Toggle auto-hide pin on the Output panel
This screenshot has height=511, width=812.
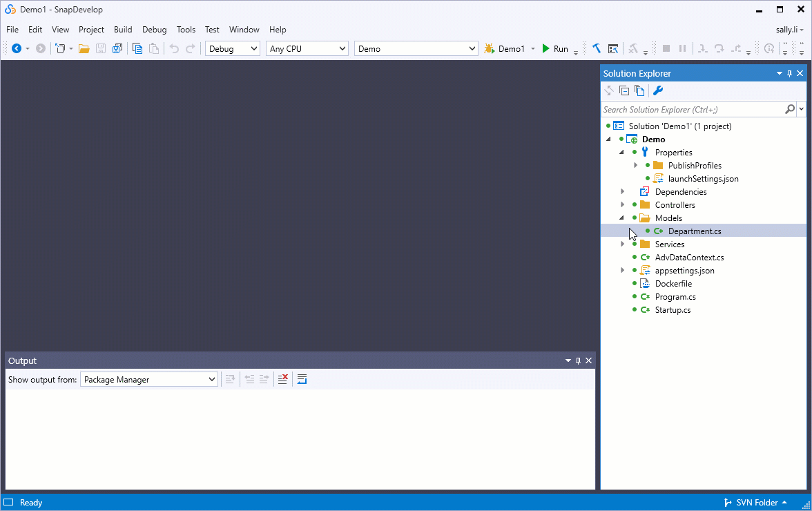click(579, 361)
